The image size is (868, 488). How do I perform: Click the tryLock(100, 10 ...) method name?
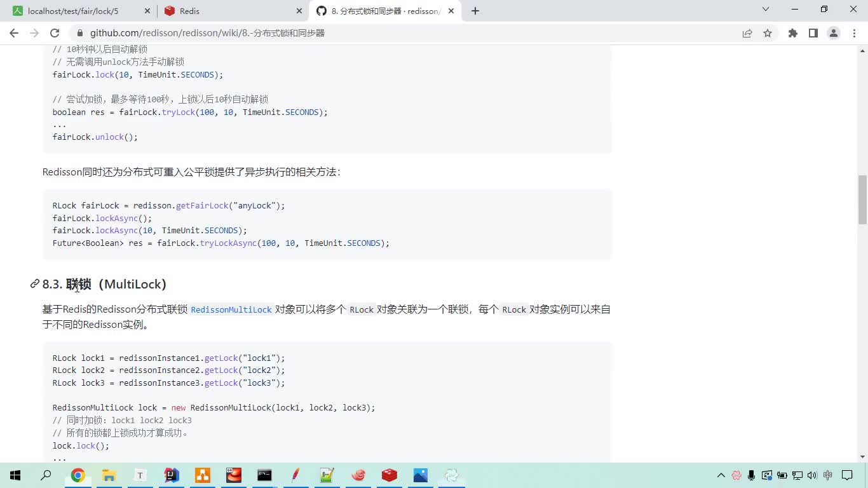pyautogui.click(x=179, y=112)
